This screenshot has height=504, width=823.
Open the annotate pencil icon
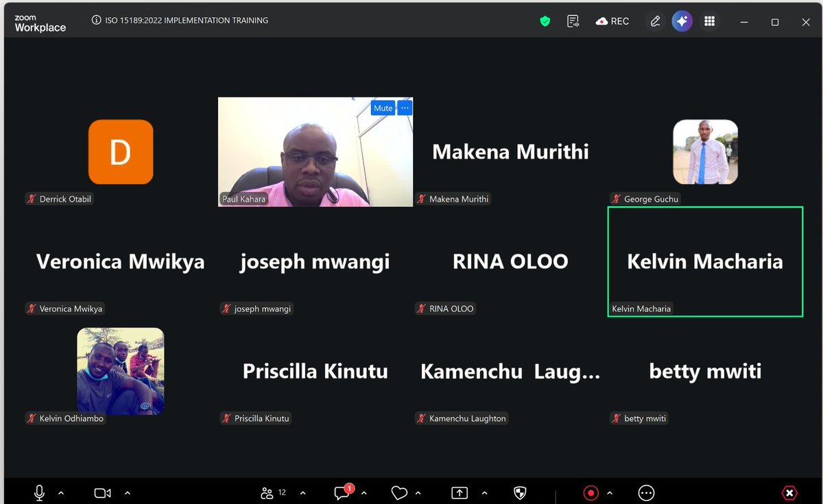point(655,21)
